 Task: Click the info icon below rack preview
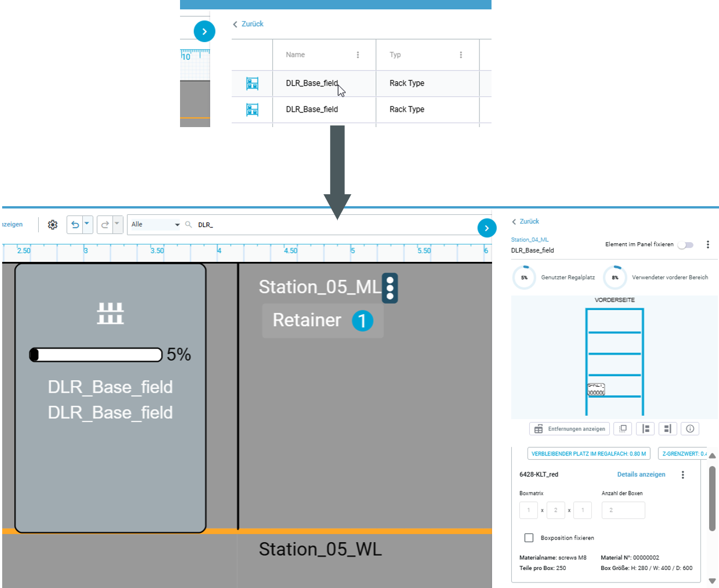690,429
